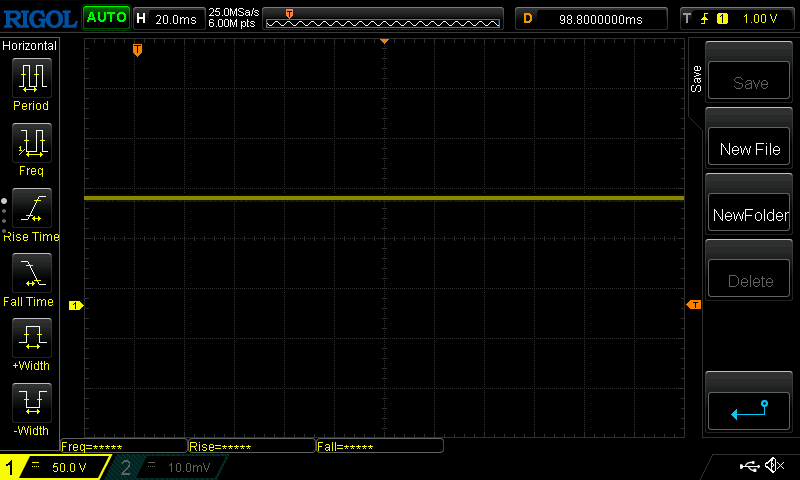Select the +Width measurement icon
Screen dimensions: 800x480
32,338
